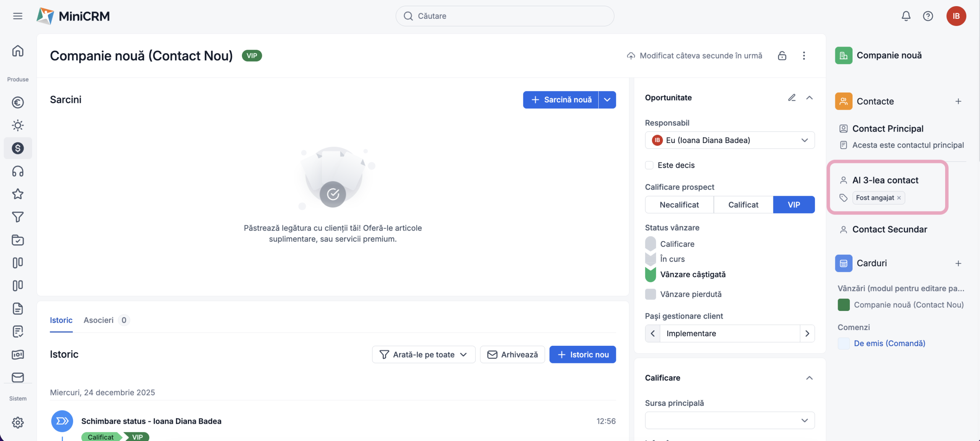This screenshot has height=441, width=980.
Task: Set status to Vânzare pierdută
Action: pos(650,294)
